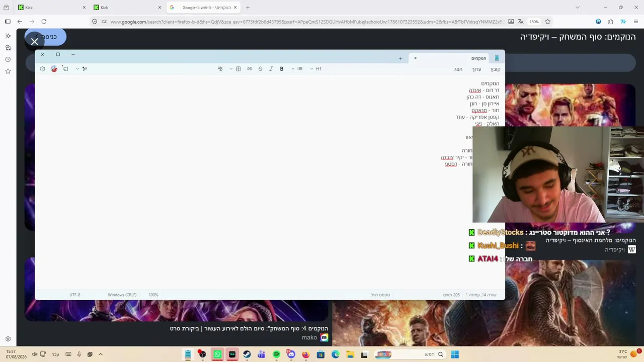
Task: Open the Infinity War Wikipedia result link
Action: pyautogui.click(x=591, y=240)
